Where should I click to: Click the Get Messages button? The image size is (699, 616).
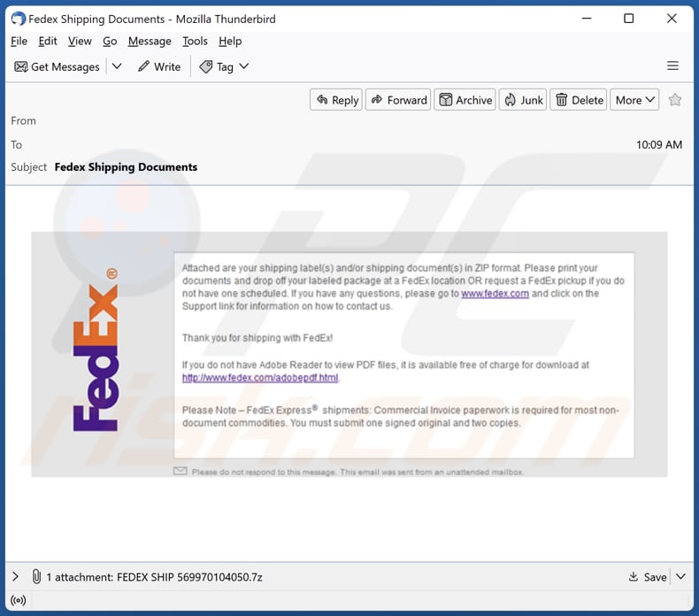57,67
